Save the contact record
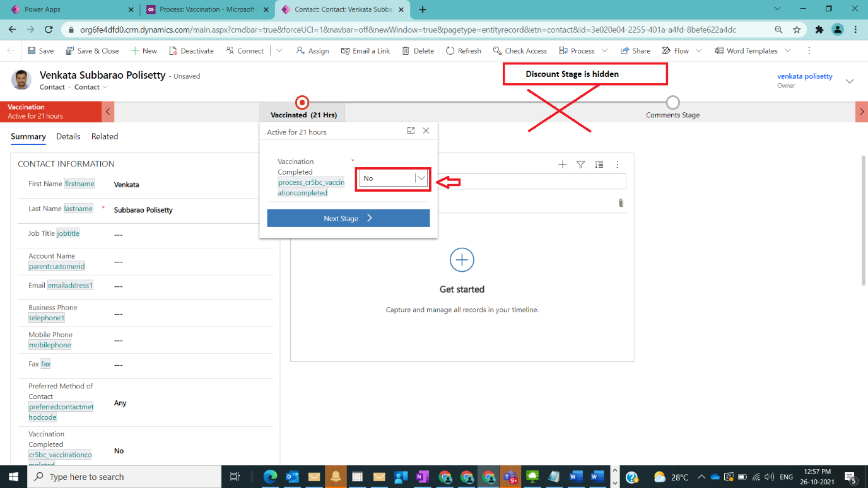Image resolution: width=868 pixels, height=488 pixels. pyautogui.click(x=40, y=50)
